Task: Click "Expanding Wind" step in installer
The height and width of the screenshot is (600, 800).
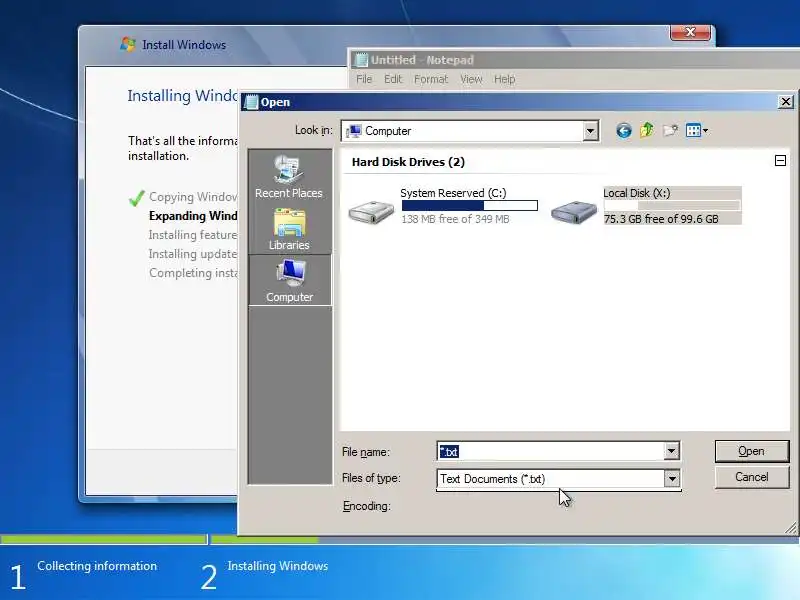Action: (x=193, y=216)
